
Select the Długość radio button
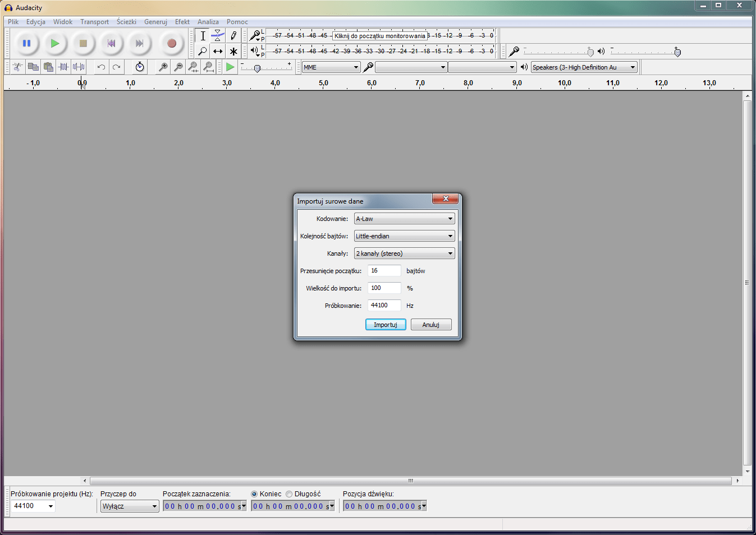pyautogui.click(x=289, y=494)
